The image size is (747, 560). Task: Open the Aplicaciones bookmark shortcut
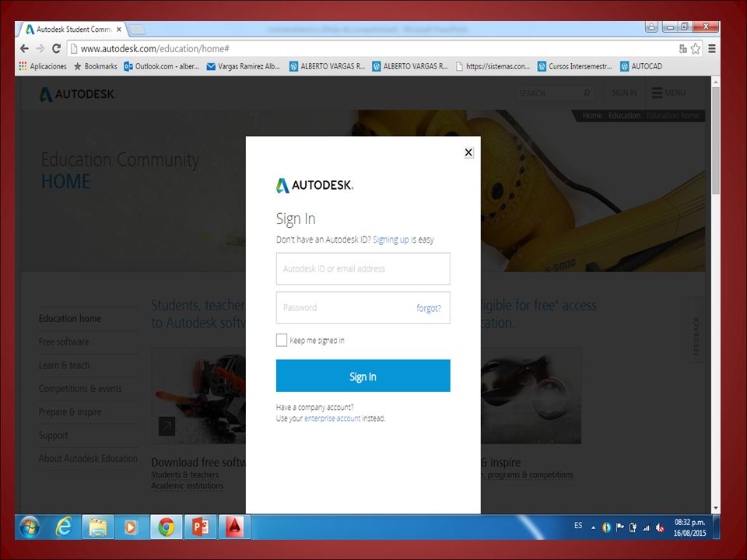(42, 66)
